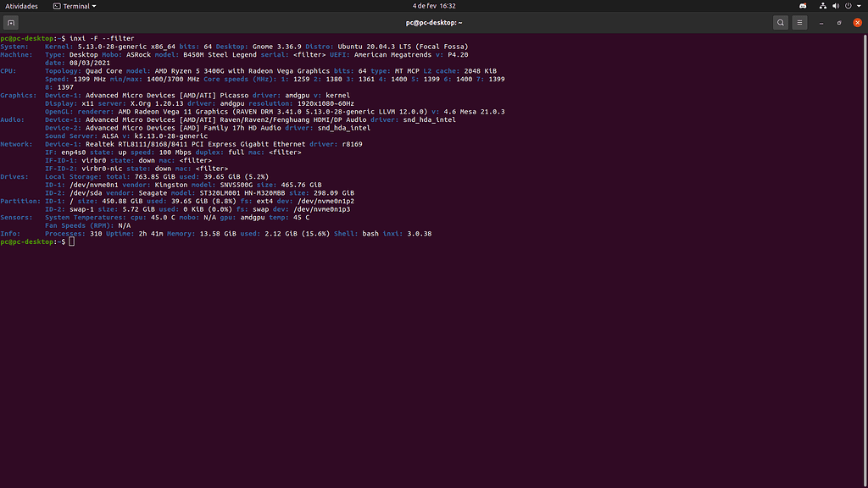Open the clock and calendar panel
The image size is (868, 488).
tap(434, 6)
